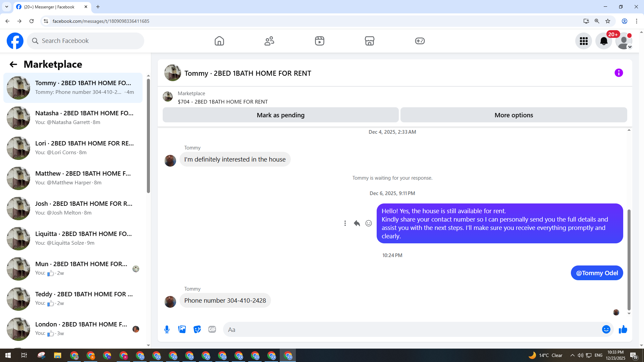Open the sticker picker icon
644x362 pixels.
[197, 329]
